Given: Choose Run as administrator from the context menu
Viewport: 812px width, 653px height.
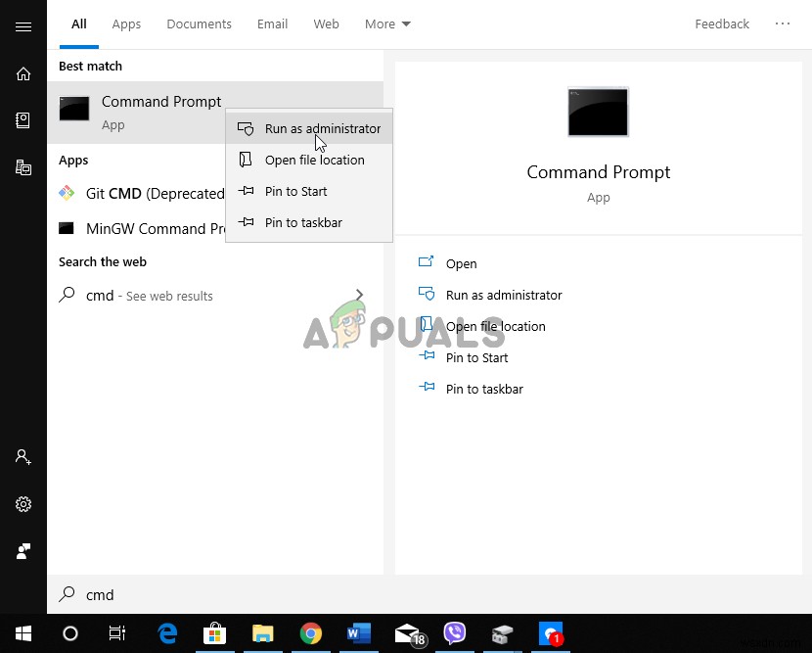Looking at the screenshot, I should pyautogui.click(x=323, y=128).
